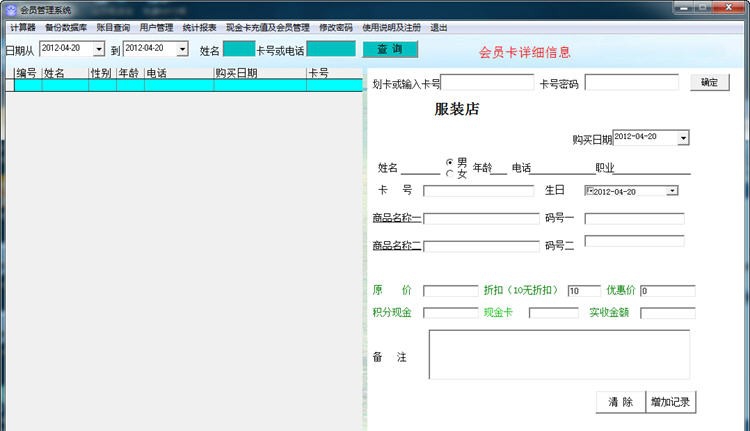Click the 卡号 column header in table

334,73
